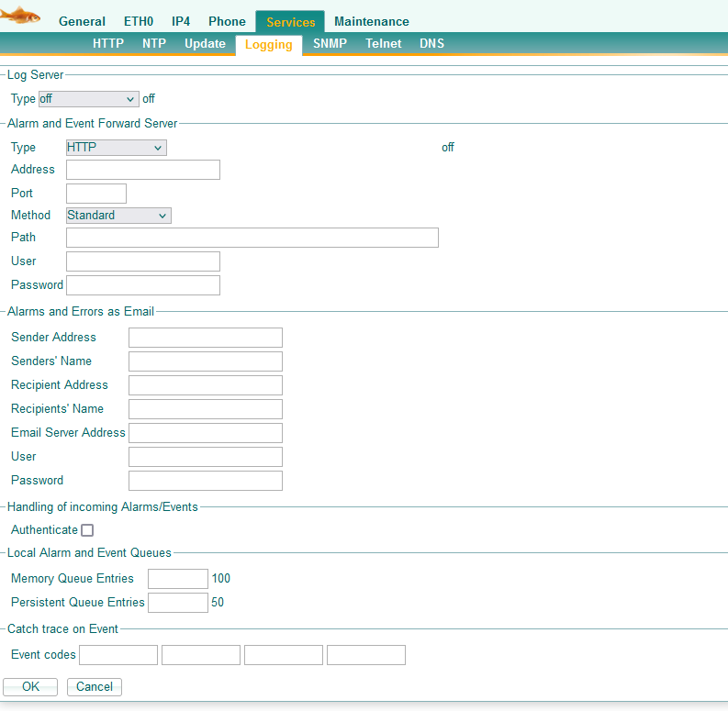Image resolution: width=728 pixels, height=711 pixels.
Task: Click the forward server Address field
Action: tap(143, 170)
